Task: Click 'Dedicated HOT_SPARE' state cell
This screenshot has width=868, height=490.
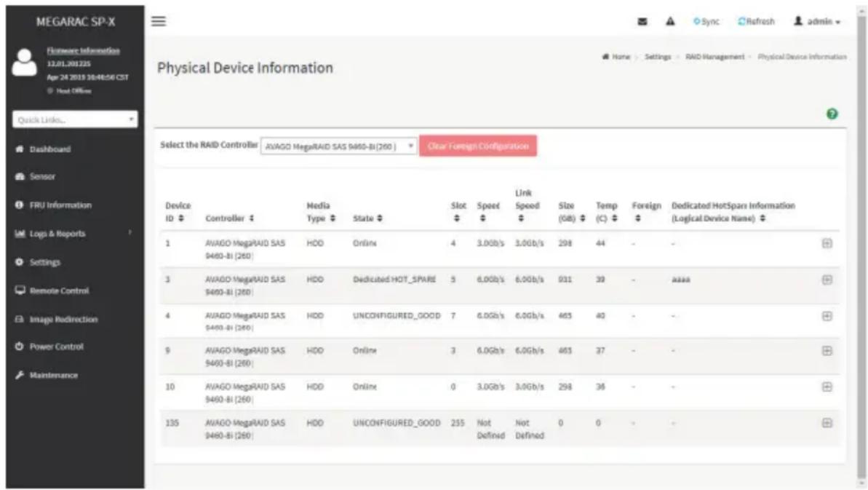Action: [x=394, y=280]
